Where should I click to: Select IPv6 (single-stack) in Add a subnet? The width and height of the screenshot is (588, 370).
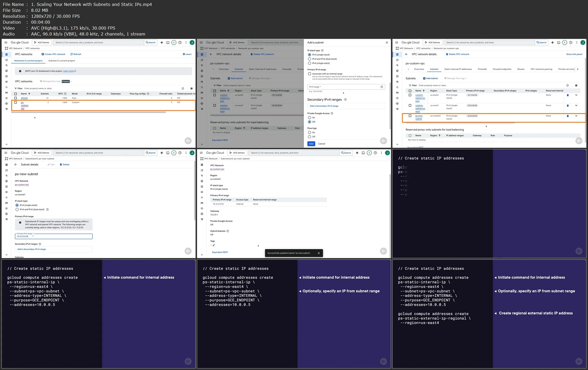coord(310,63)
